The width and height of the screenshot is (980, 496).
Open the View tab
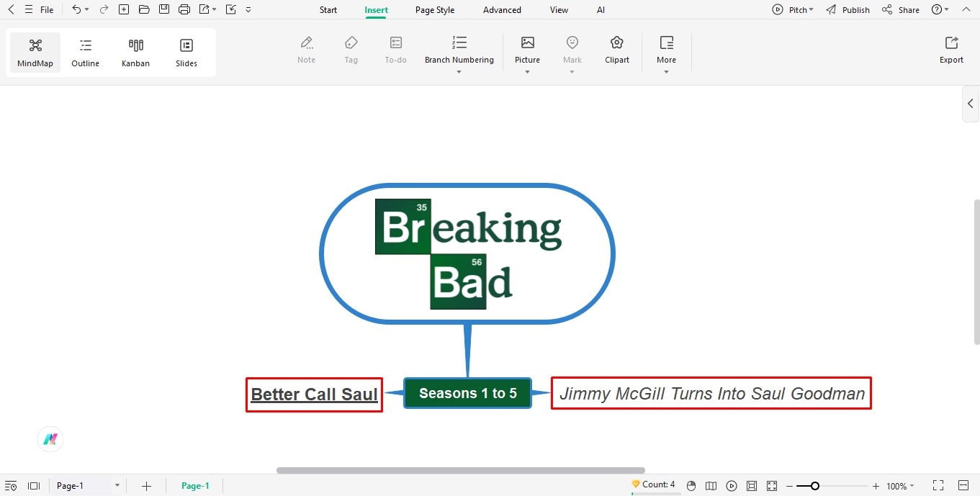click(x=559, y=10)
